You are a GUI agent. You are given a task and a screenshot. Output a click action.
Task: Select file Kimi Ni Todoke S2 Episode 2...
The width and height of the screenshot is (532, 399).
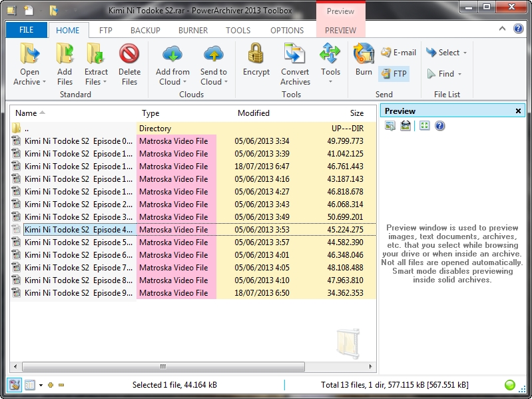[193, 204]
